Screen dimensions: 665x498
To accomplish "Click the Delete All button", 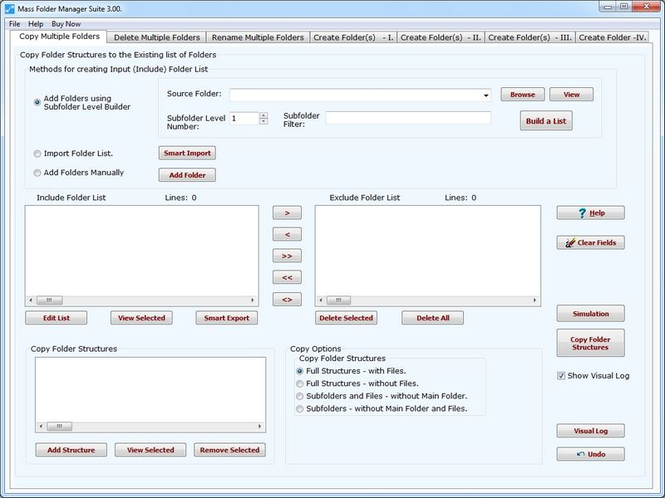I will tap(433, 318).
